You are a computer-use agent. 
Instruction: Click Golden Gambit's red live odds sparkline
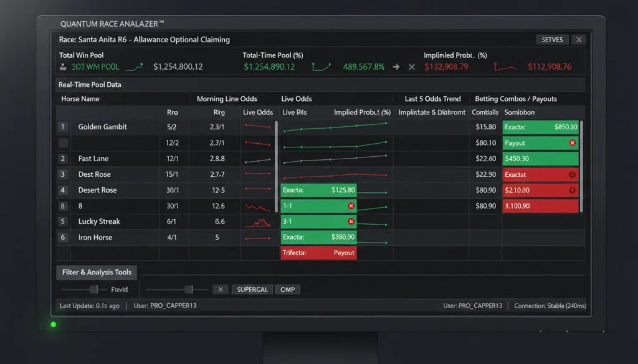pyautogui.click(x=257, y=126)
